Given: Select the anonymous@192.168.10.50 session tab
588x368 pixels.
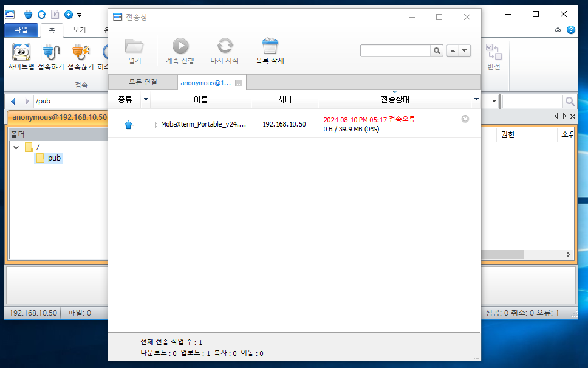Looking at the screenshot, I should [59, 117].
